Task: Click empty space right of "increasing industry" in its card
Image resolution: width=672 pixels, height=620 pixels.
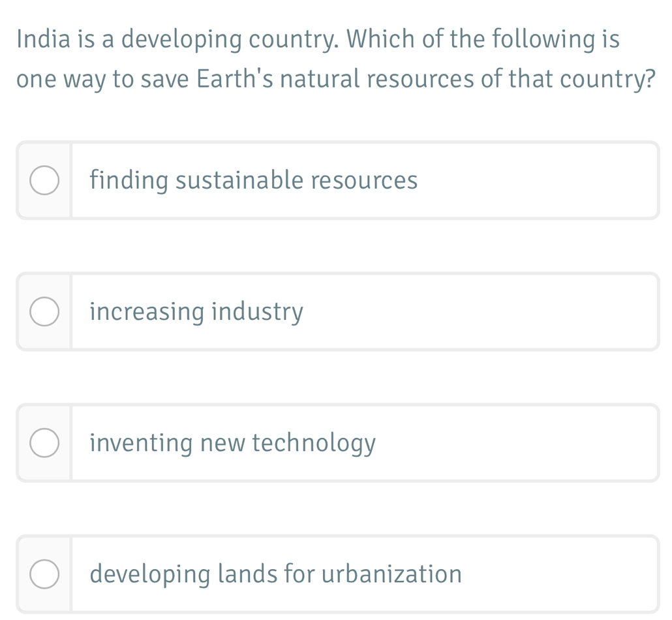Action: point(483,312)
